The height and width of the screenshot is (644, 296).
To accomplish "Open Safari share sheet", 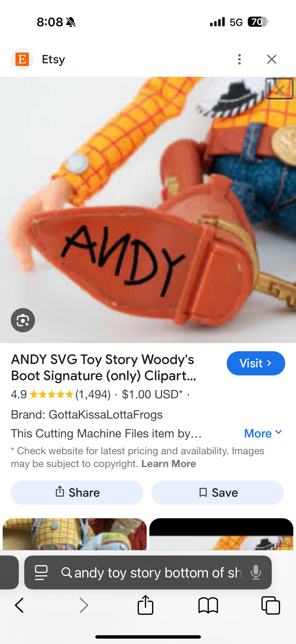I will [x=146, y=605].
